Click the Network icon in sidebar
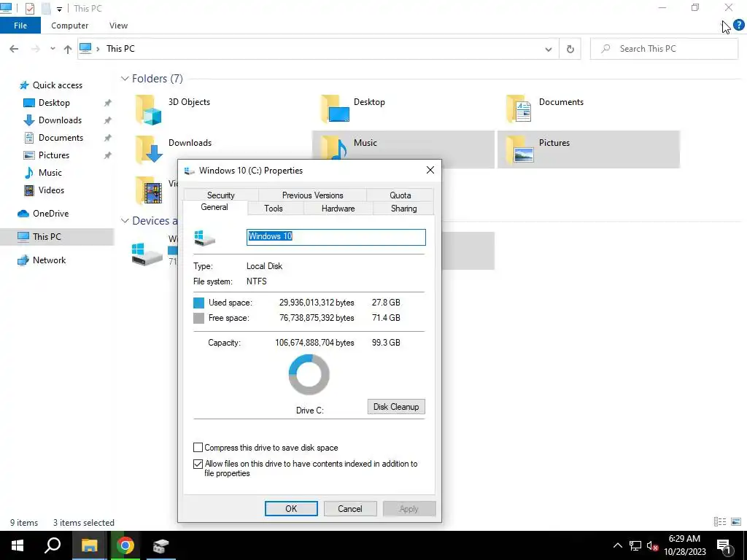The height and width of the screenshot is (560, 747). coord(23,260)
